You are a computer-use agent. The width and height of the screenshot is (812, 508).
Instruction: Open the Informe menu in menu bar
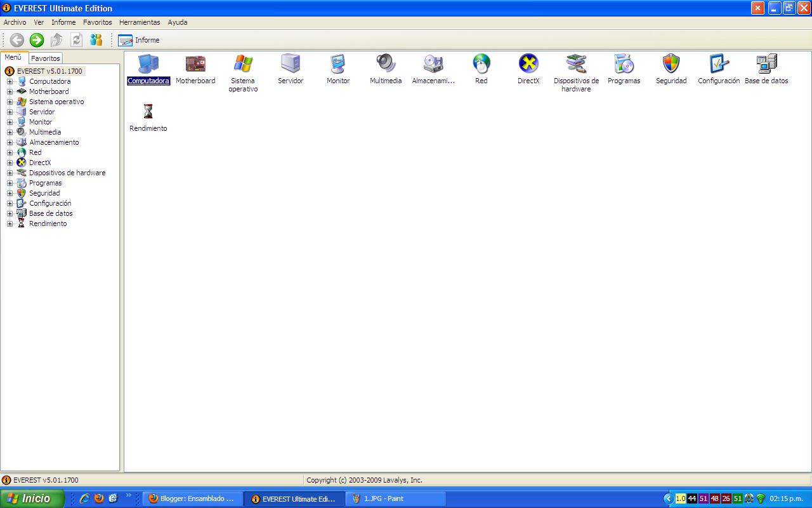63,22
